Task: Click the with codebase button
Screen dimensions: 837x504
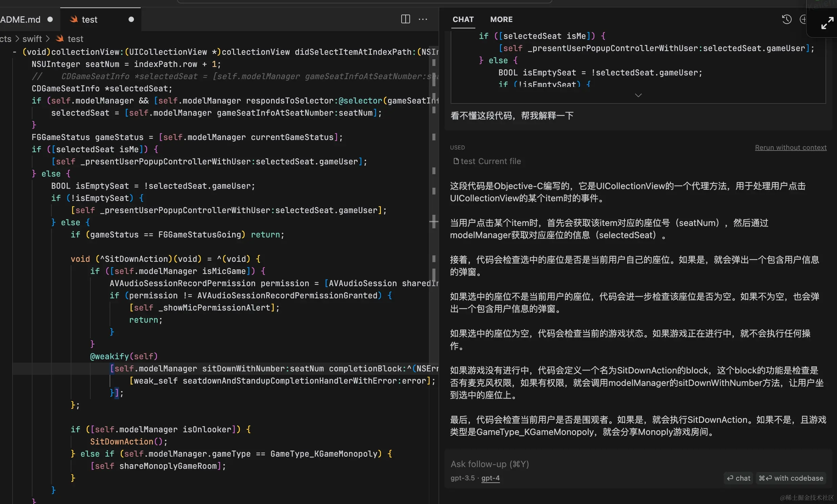Action: pos(791,478)
